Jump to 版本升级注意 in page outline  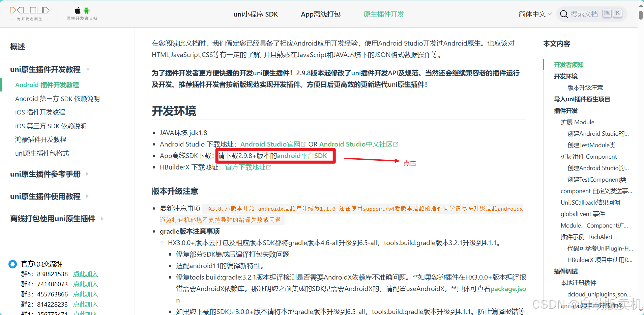coord(585,88)
